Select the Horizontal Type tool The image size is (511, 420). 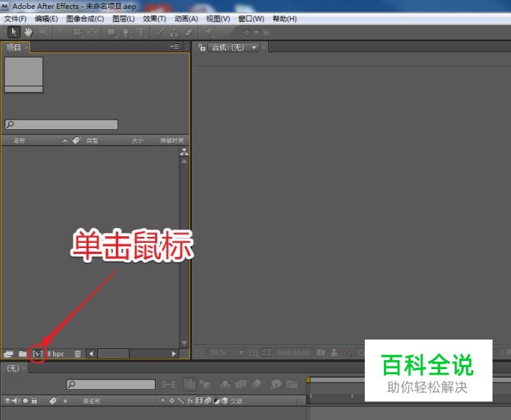pyautogui.click(x=141, y=32)
